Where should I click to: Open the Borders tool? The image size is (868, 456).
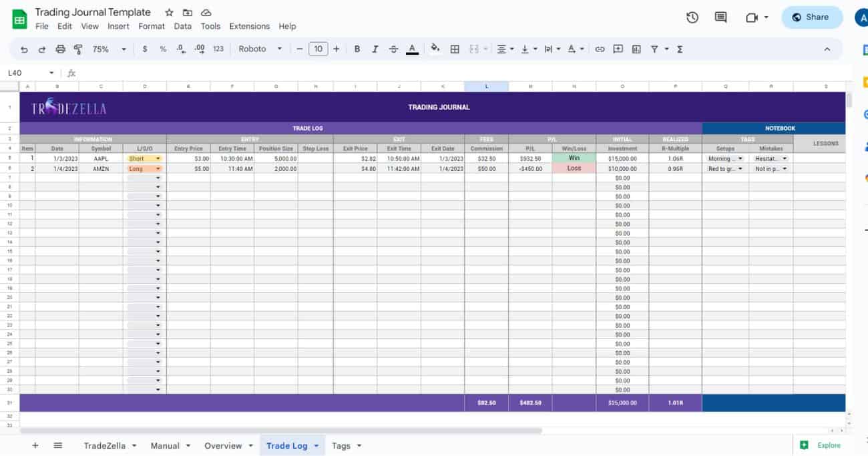455,49
